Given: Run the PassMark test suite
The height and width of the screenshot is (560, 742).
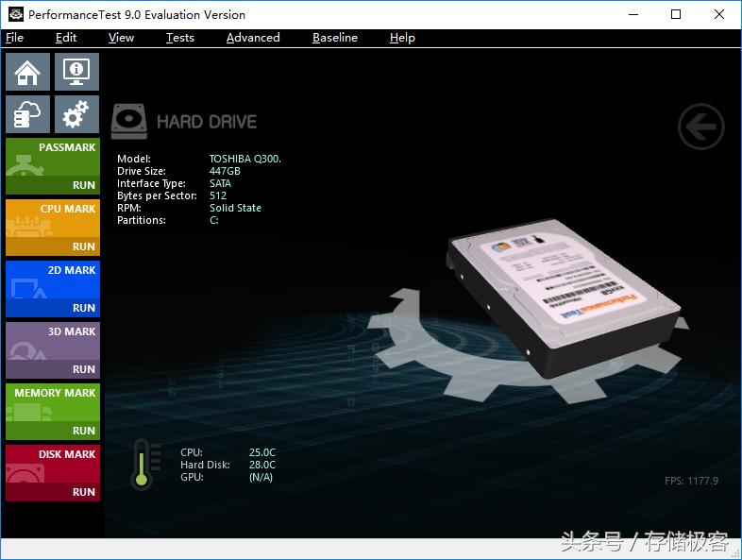Looking at the screenshot, I should (53, 185).
